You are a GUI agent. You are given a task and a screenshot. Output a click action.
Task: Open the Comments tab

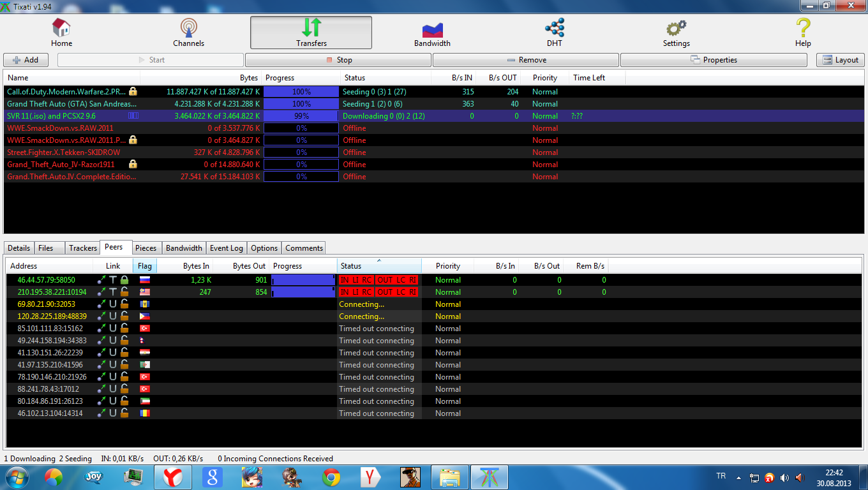[304, 248]
